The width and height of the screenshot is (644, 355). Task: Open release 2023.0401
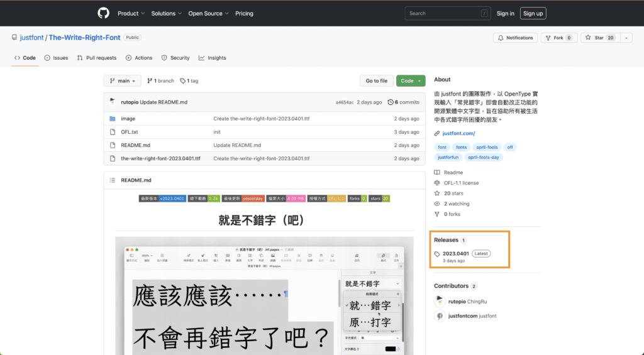pos(455,254)
